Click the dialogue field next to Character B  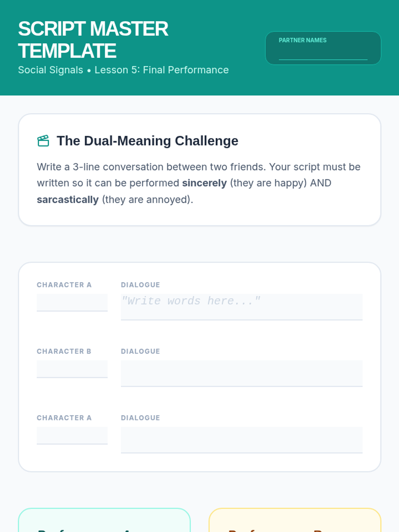click(x=241, y=373)
